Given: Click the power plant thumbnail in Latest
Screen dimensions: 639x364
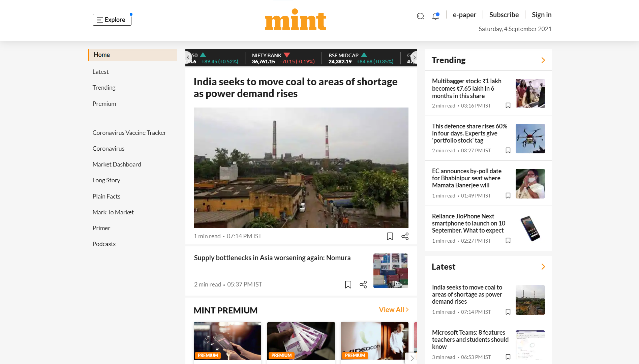Looking at the screenshot, I should (530, 300).
